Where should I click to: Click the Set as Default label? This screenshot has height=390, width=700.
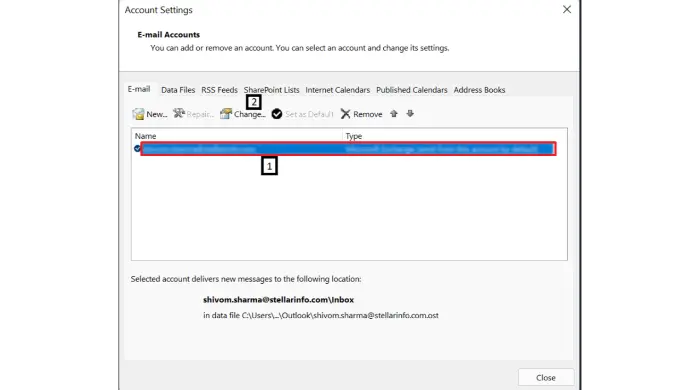[x=309, y=114]
